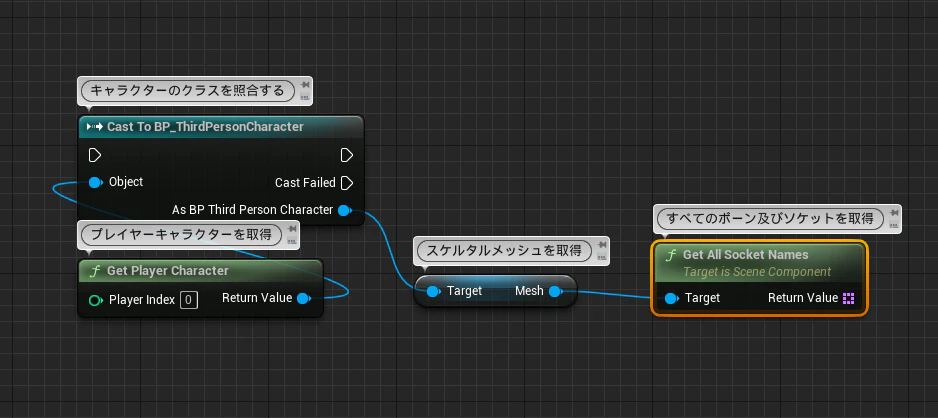Click comment text スケルタルメッシュを取得
This screenshot has height=418, width=938.
click(x=504, y=251)
